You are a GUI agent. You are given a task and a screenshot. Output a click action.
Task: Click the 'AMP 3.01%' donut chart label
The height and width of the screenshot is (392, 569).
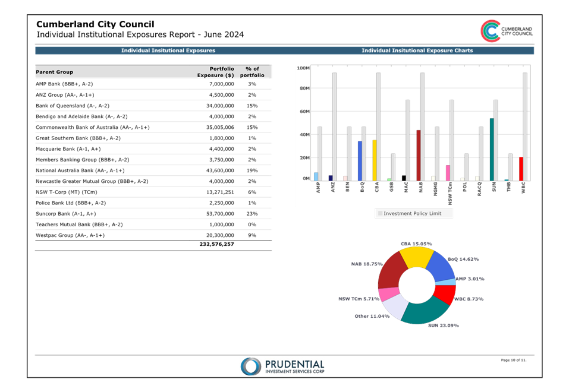coord(470,279)
